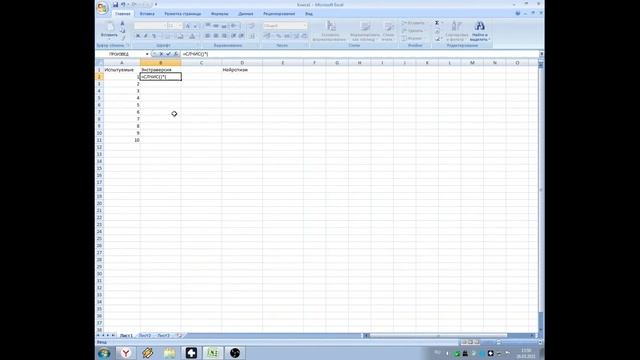Screen dimensions: 640x360
Task: Switch to sheet tab Лист2
Action: [x=145, y=336]
